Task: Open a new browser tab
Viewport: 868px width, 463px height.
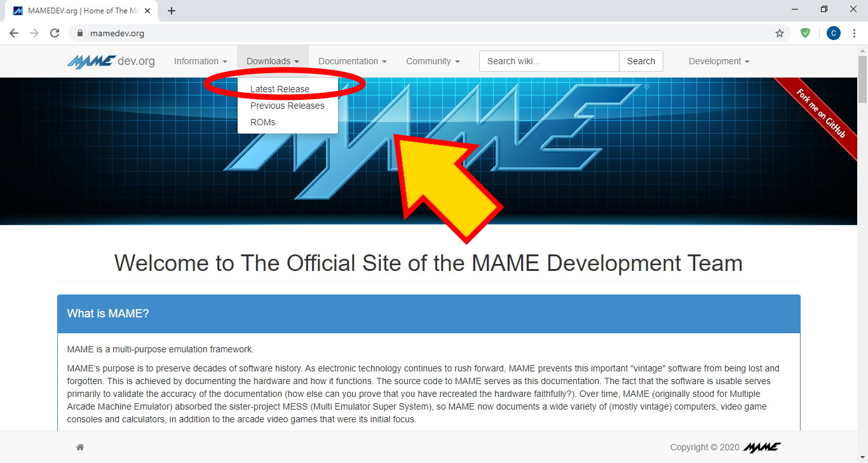Action: [172, 11]
